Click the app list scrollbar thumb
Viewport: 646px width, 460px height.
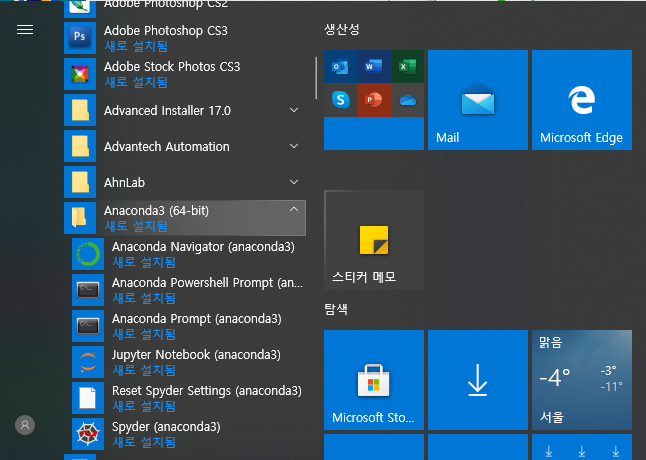click(x=316, y=78)
